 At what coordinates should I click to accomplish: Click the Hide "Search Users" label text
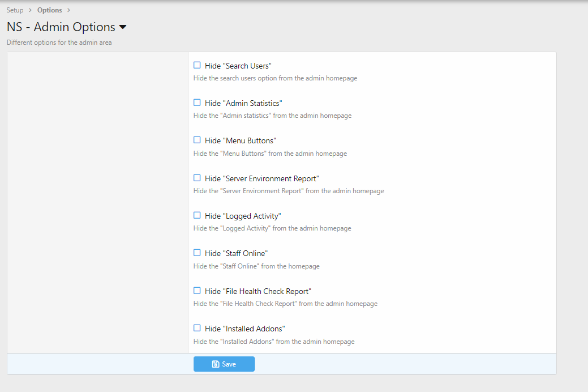238,66
